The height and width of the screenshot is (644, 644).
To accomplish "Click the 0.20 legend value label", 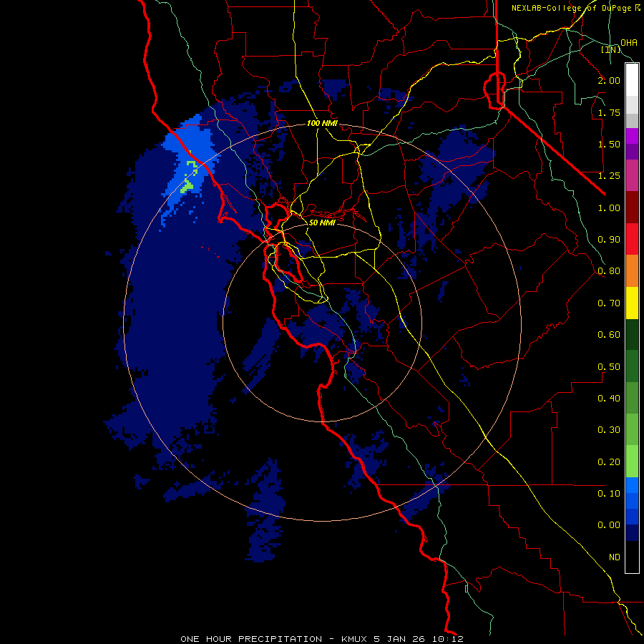I will 609,462.
